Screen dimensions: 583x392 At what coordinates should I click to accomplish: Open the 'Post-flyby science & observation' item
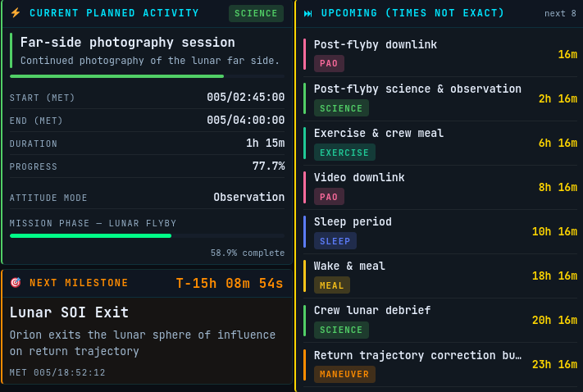tap(440, 99)
